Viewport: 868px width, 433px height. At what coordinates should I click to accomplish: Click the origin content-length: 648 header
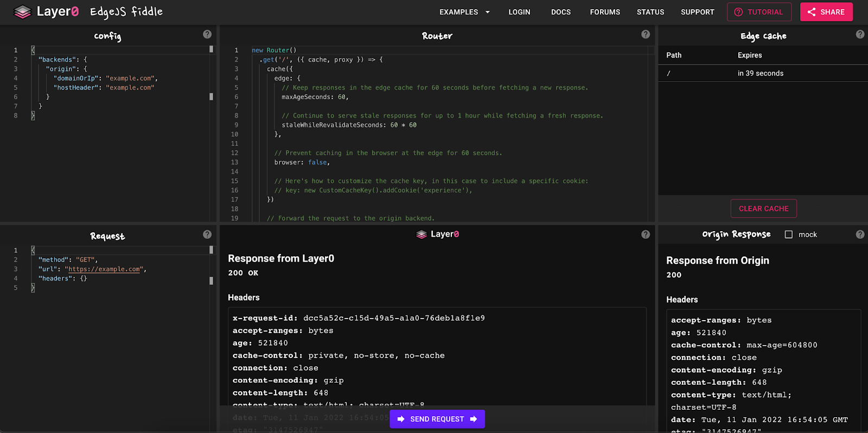pos(719,383)
